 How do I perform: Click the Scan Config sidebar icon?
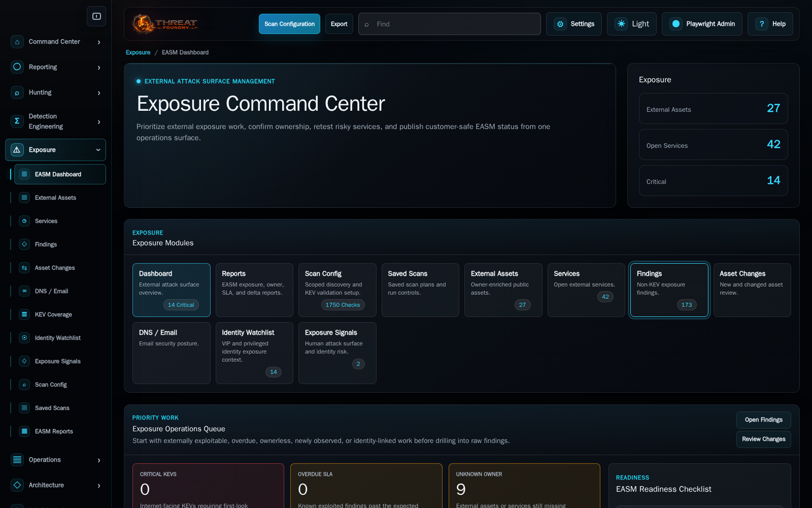click(24, 385)
